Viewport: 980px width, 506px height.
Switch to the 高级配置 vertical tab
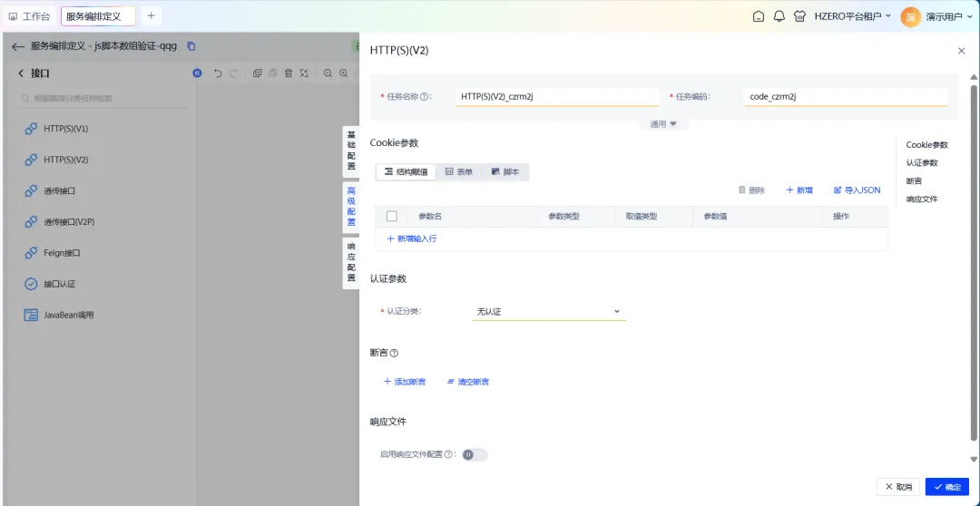[351, 207]
